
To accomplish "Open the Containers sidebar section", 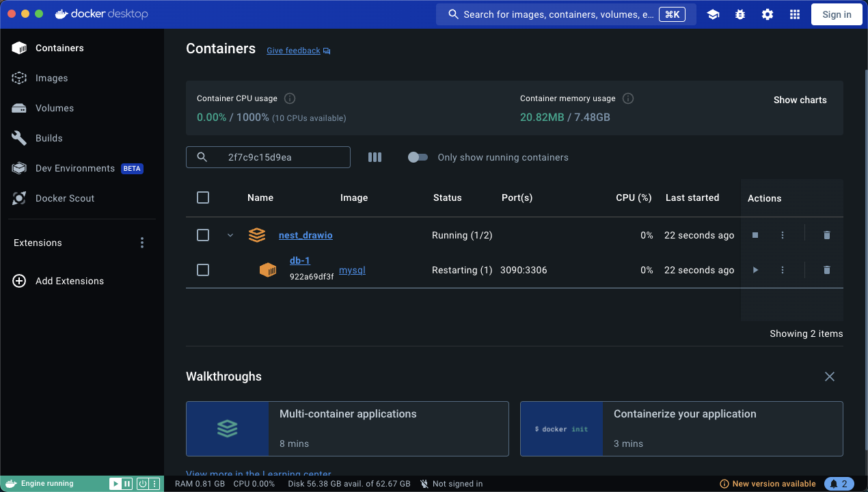I will [x=82, y=48].
